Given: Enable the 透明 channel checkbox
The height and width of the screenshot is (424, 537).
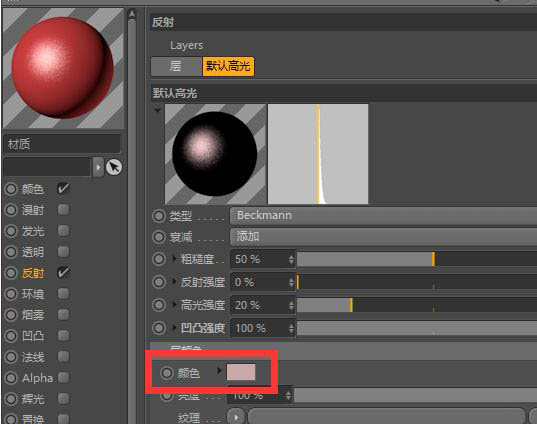Looking at the screenshot, I should point(63,252).
